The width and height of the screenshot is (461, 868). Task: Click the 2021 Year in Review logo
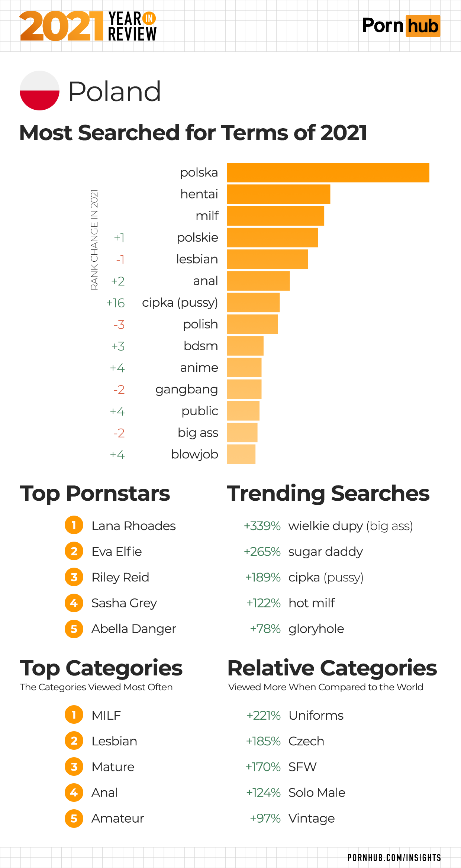click(x=88, y=26)
